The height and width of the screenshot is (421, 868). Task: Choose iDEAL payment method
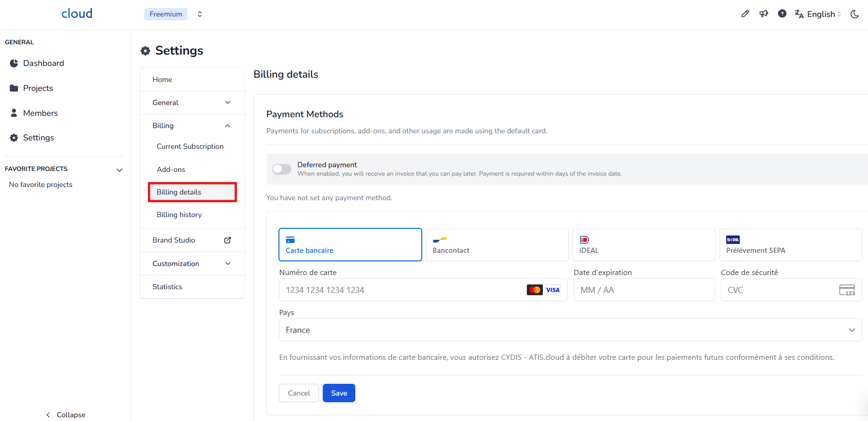(643, 245)
